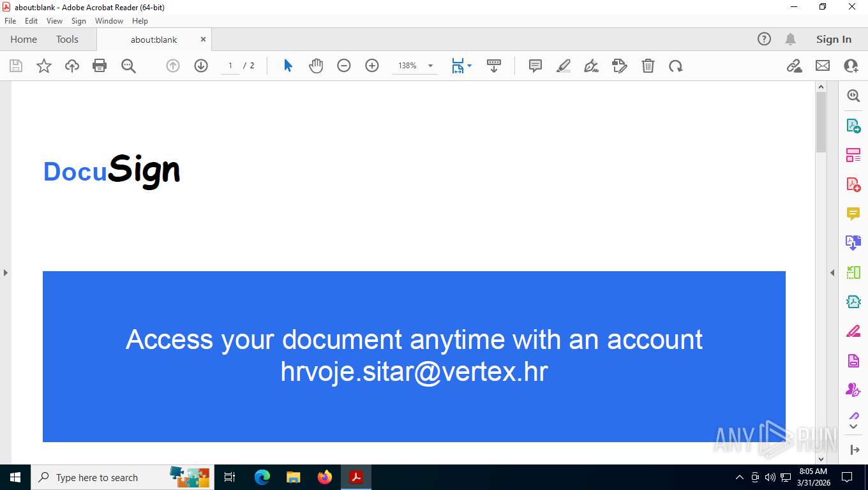The image size is (868, 490).
Task: Click the Save file icon
Action: click(16, 66)
